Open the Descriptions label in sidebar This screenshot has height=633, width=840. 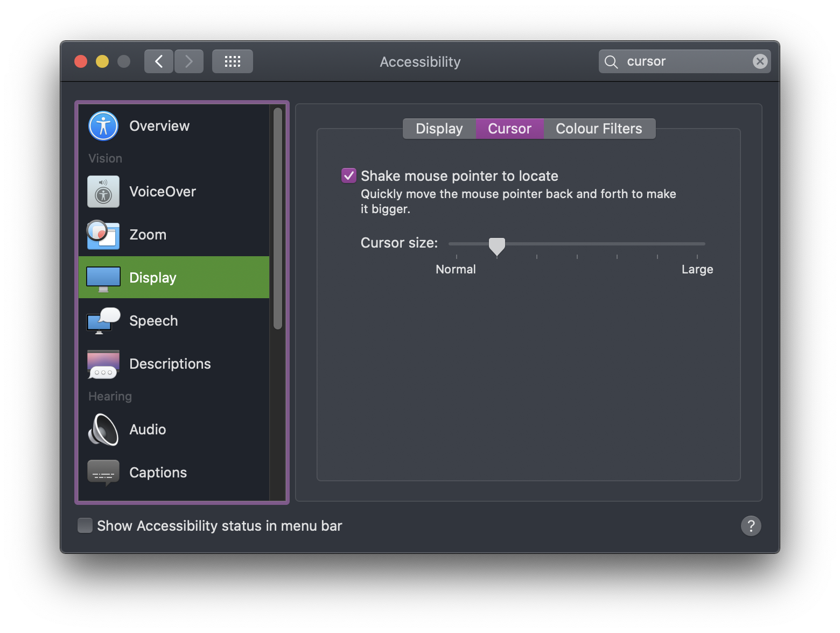point(170,364)
